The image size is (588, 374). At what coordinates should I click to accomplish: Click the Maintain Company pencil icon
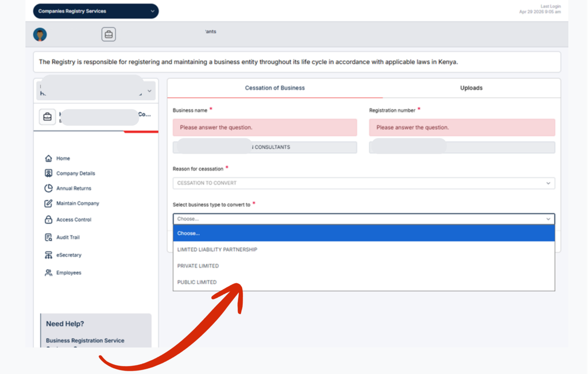(48, 203)
